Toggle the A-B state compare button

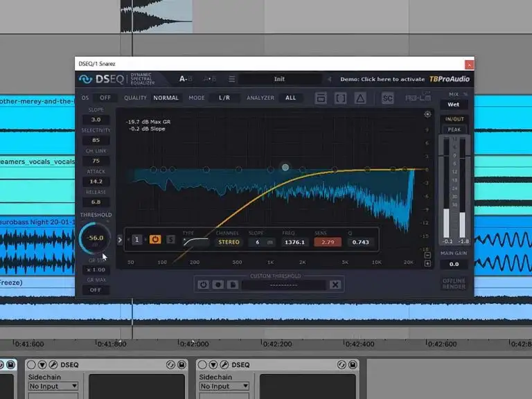pyautogui.click(x=186, y=79)
